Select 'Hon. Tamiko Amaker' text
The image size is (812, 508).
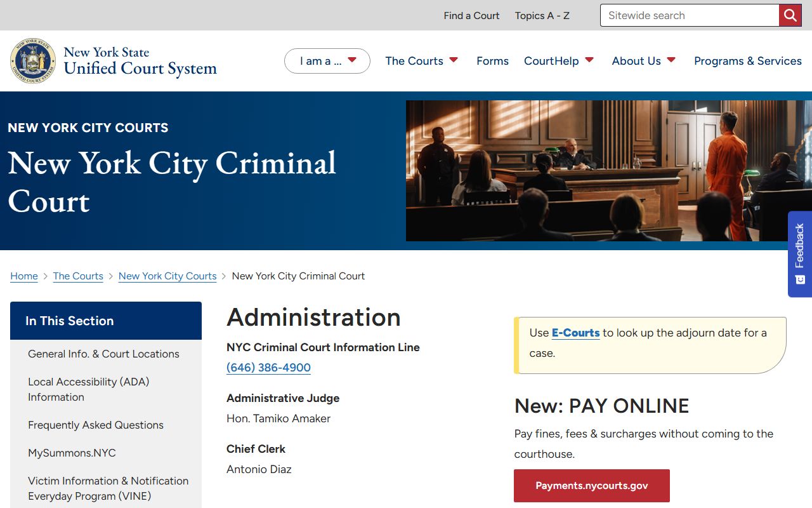(278, 418)
